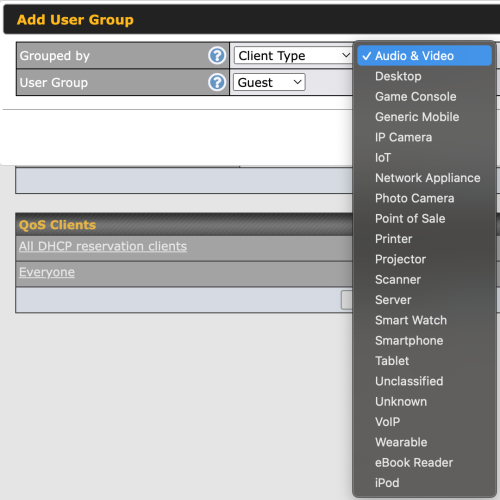
Task: Select IP Camera option
Action: click(424, 137)
